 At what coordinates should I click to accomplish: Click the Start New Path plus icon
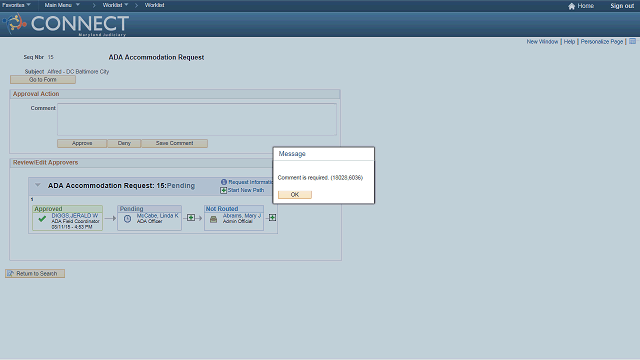pos(223,190)
